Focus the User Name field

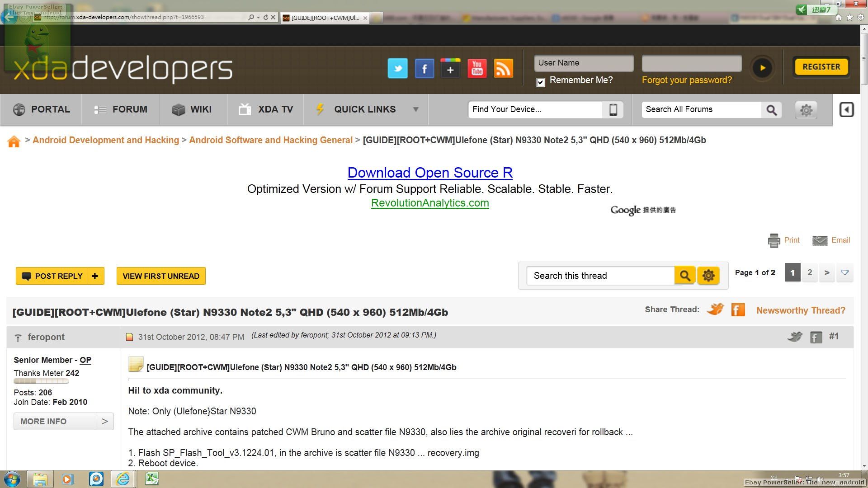point(584,63)
